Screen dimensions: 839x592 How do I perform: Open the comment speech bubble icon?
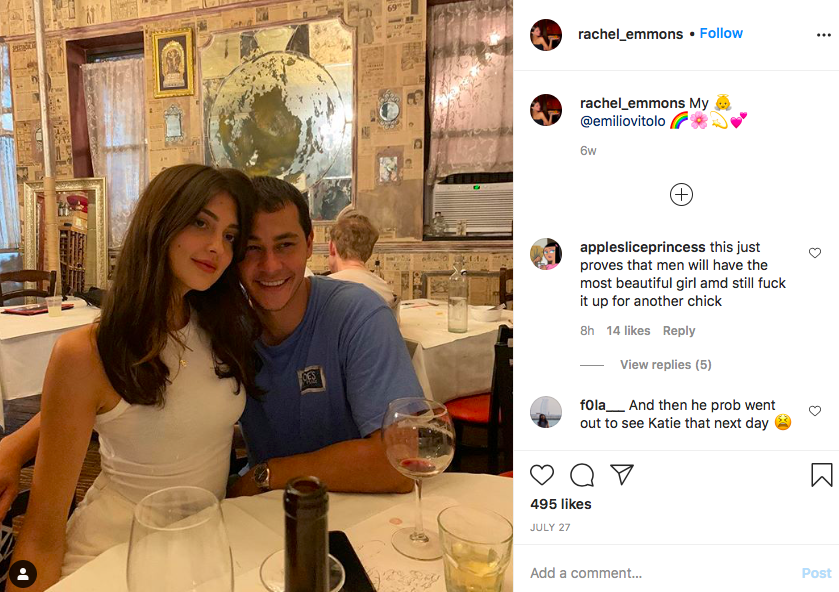(582, 475)
